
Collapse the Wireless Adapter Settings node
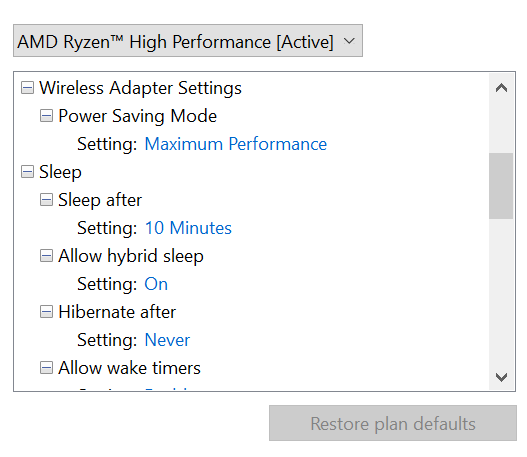tap(27, 88)
